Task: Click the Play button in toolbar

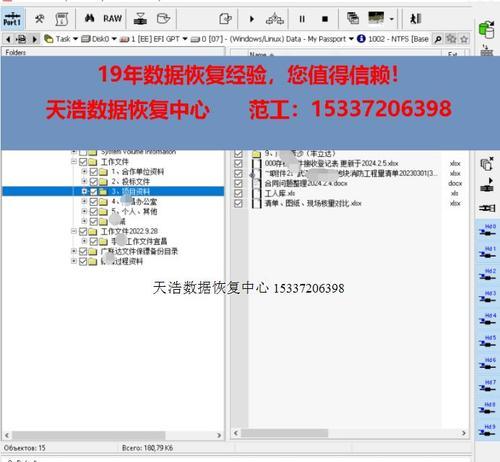Action: coord(252,19)
